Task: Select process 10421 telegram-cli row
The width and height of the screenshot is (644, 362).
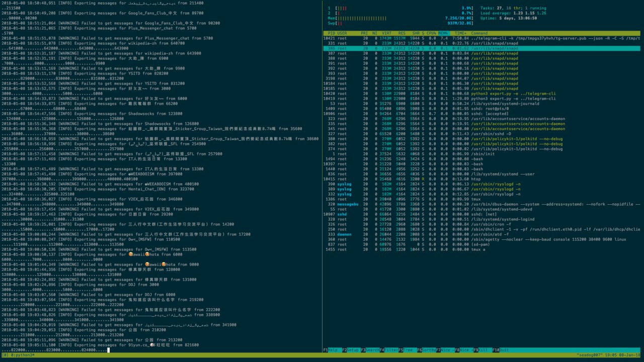Action: [x=482, y=38]
